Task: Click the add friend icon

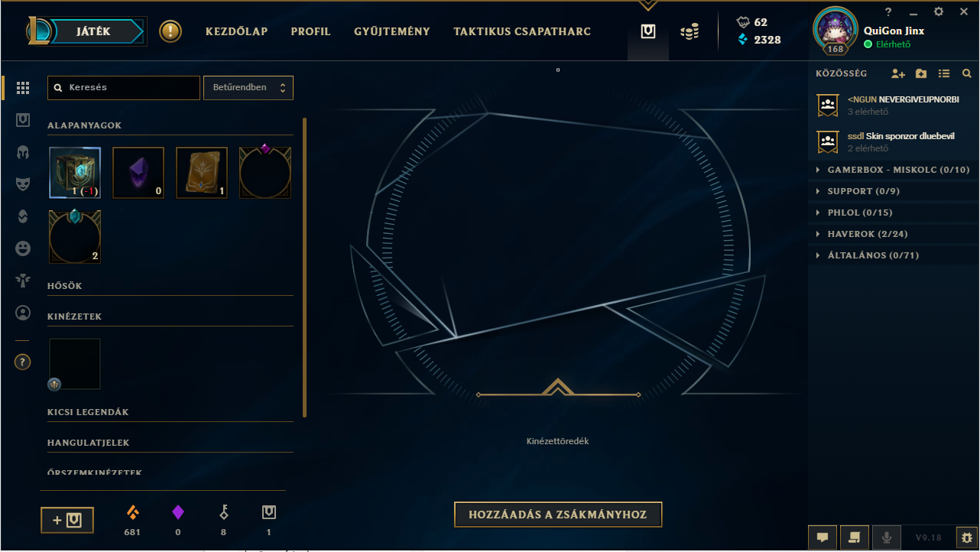Action: 898,73
